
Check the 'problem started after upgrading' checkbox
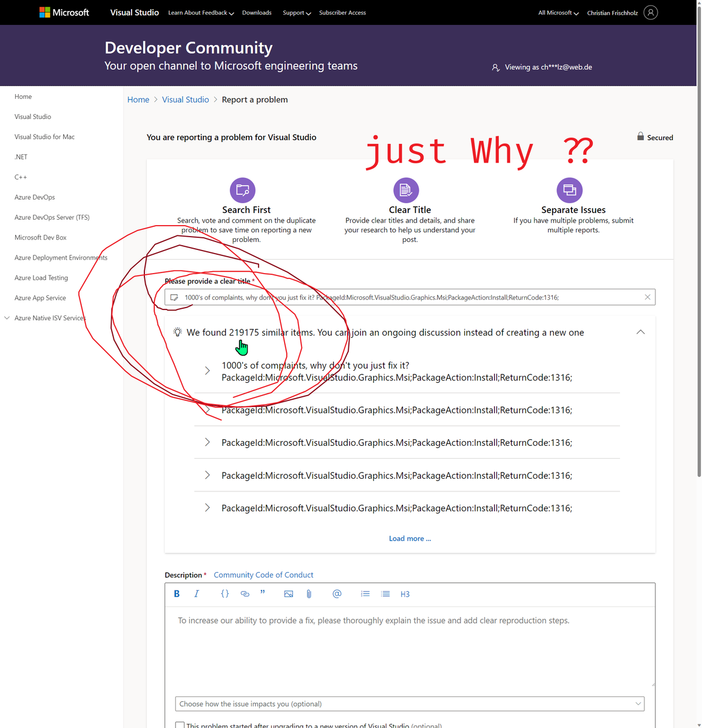(x=180, y=725)
